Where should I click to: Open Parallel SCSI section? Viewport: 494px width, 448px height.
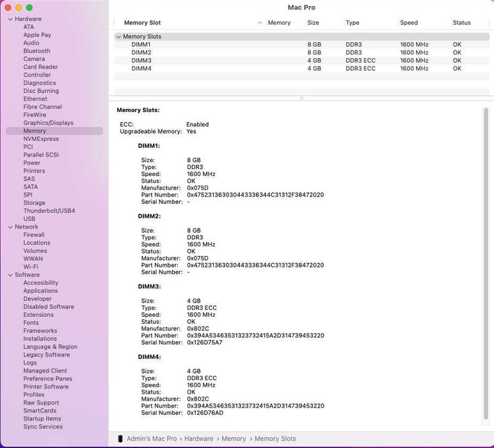tap(41, 155)
